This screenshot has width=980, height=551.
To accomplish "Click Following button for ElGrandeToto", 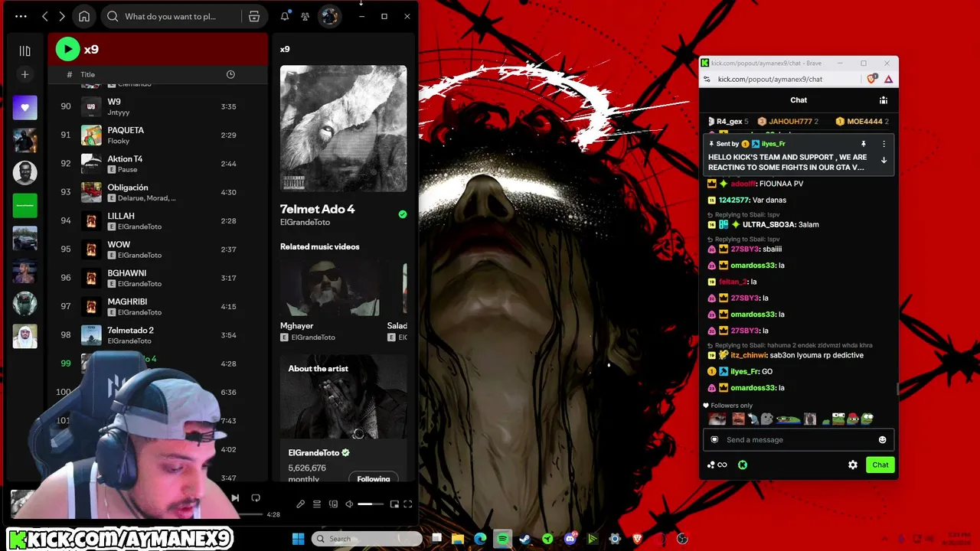I will point(374,478).
